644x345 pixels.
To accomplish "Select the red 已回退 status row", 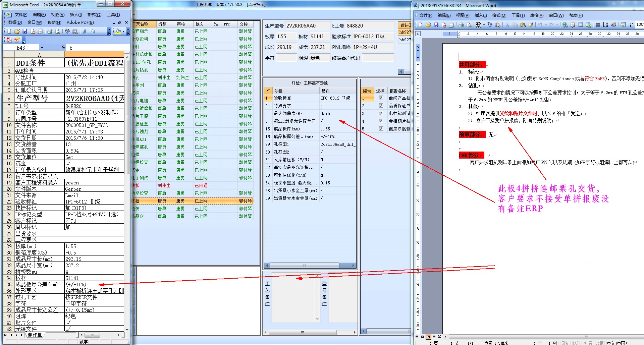I will [193, 185].
